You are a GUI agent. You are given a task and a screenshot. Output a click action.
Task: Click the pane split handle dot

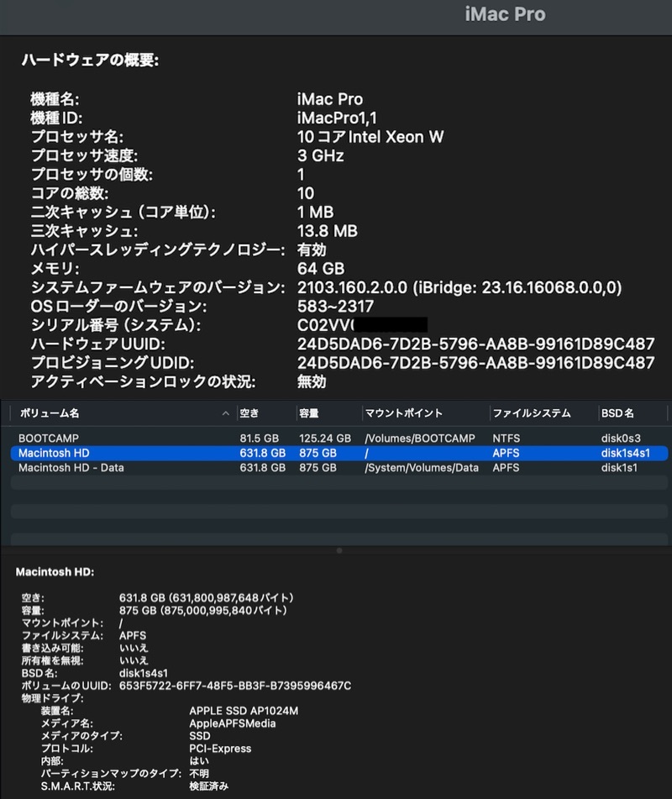point(339,550)
